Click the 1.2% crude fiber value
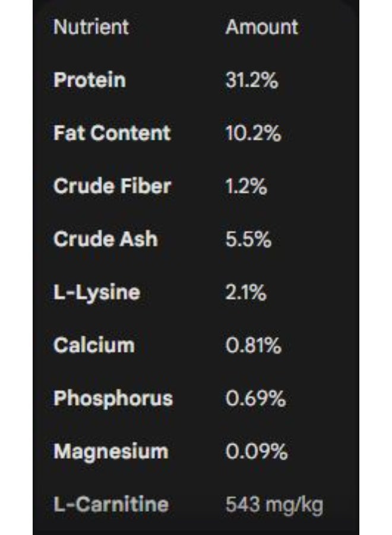 (246, 186)
